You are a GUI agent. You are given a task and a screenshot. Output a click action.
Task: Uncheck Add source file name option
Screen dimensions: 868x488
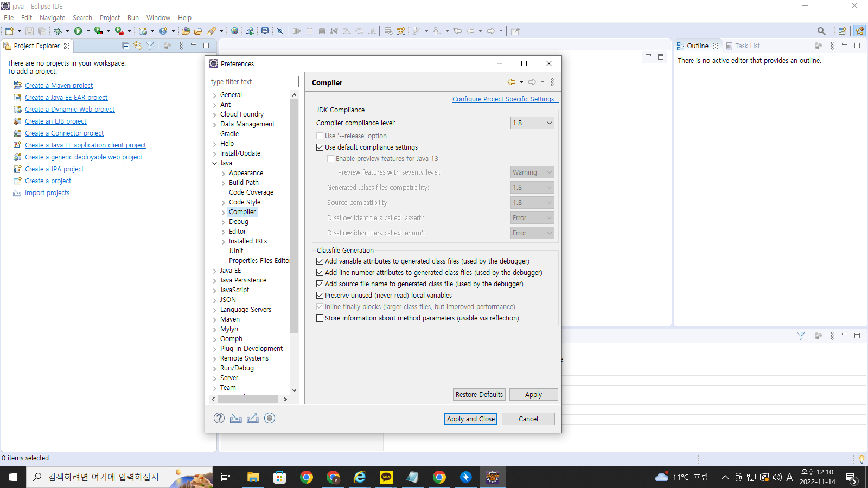320,284
